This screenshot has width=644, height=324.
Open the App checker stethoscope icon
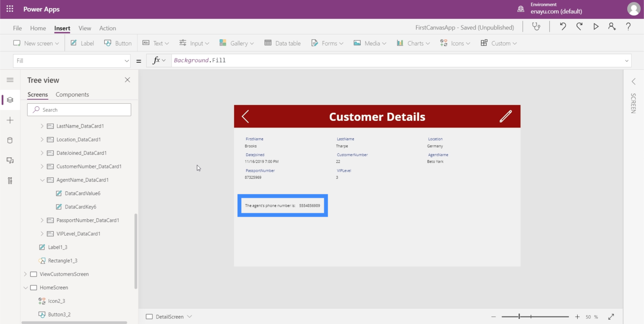(536, 27)
